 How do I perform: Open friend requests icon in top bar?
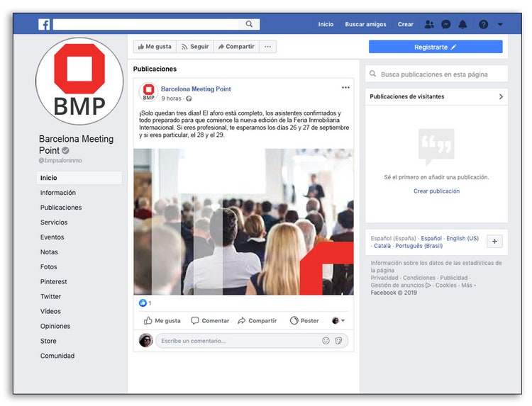pos(429,24)
